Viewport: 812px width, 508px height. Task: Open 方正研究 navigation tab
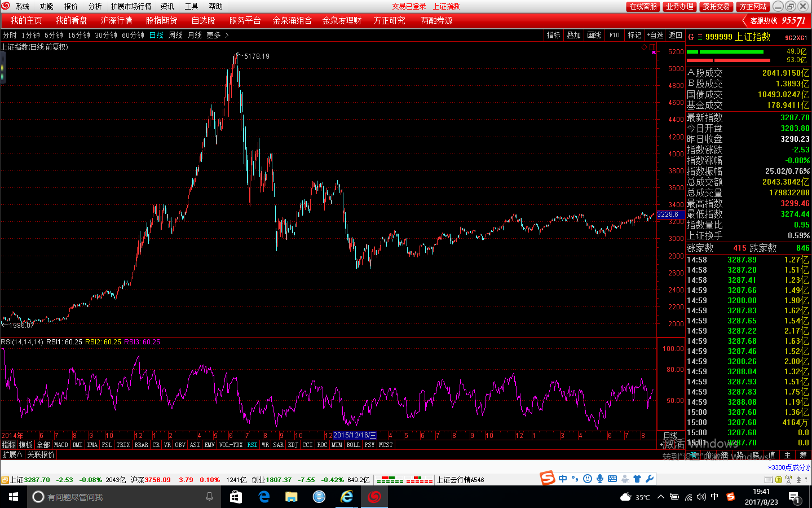389,20
